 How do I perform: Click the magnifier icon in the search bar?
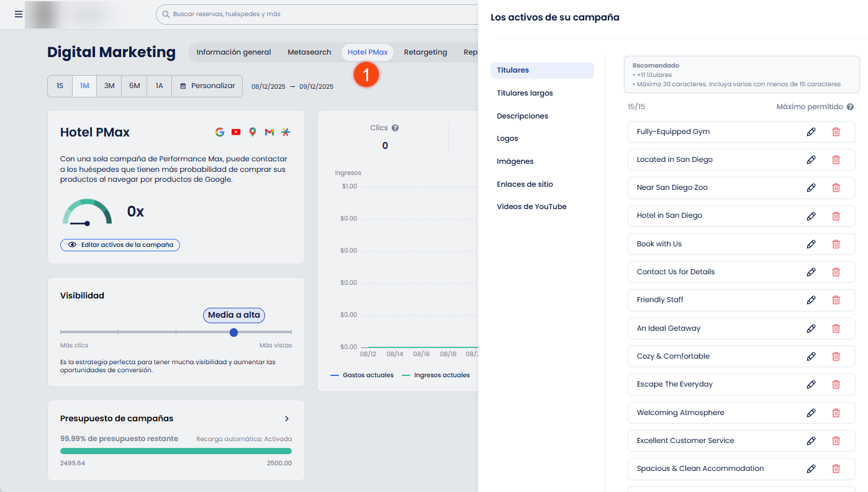pos(165,14)
